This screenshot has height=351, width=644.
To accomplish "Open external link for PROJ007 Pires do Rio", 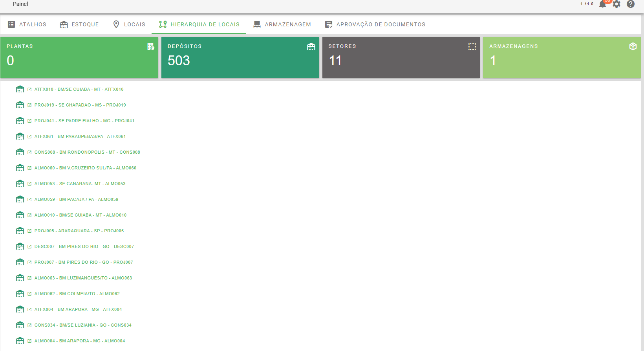I will click(29, 262).
